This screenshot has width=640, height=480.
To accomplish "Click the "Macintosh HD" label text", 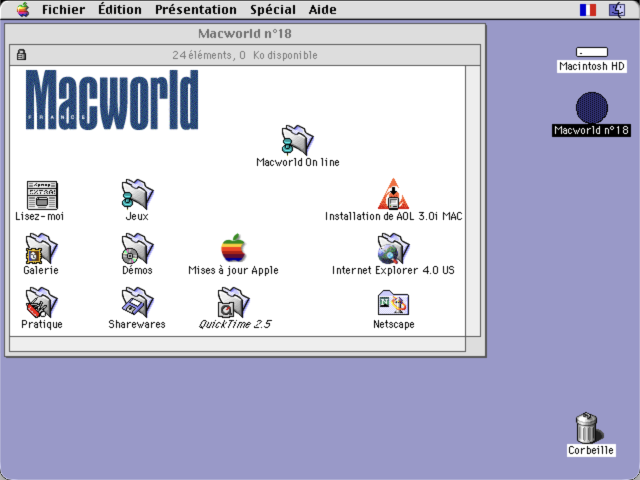I will point(592,66).
